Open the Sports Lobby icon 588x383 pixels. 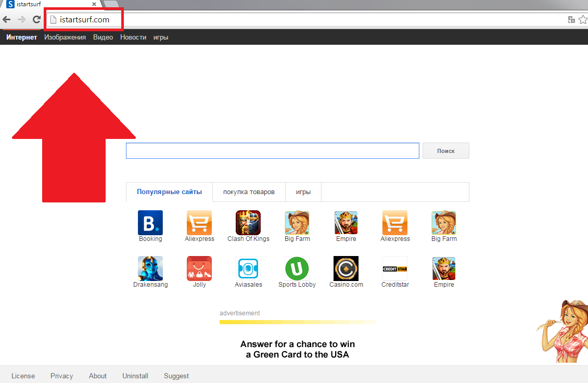tap(297, 269)
